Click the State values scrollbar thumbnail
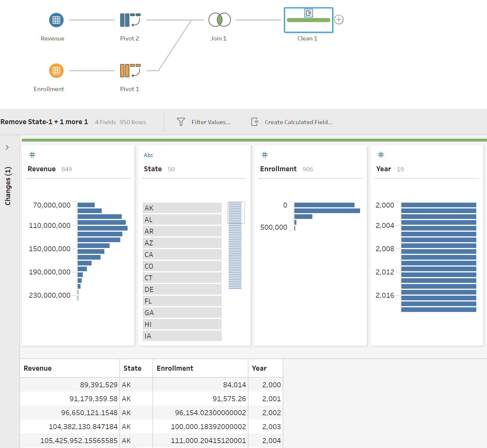The height and width of the screenshot is (448, 487). (236, 213)
